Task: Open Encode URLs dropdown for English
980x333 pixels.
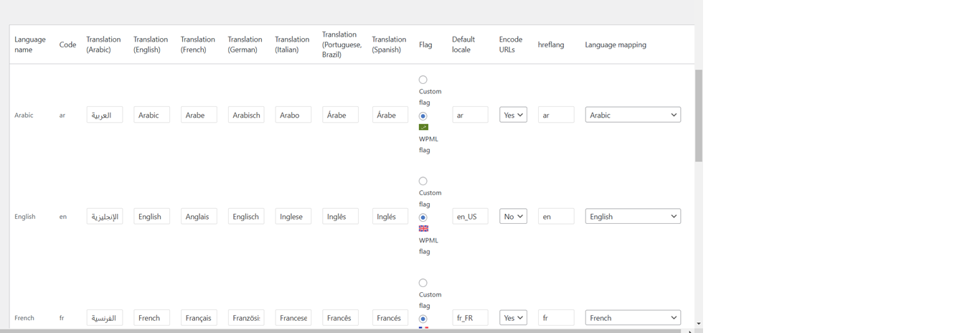Action: click(513, 216)
